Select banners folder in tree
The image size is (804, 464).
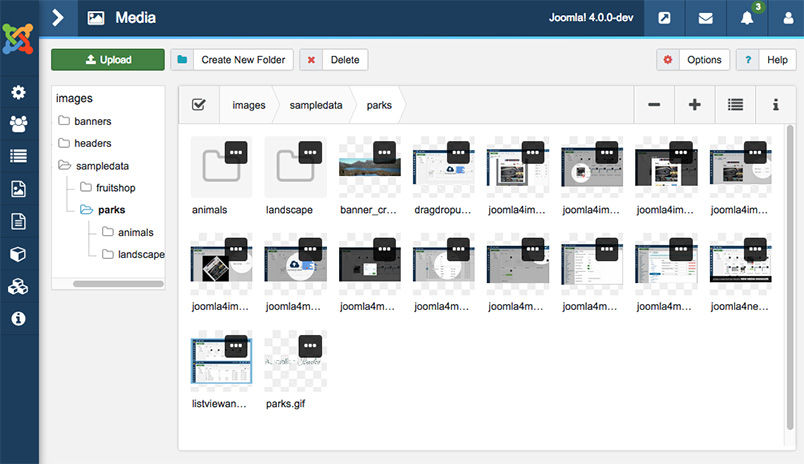pos(92,121)
